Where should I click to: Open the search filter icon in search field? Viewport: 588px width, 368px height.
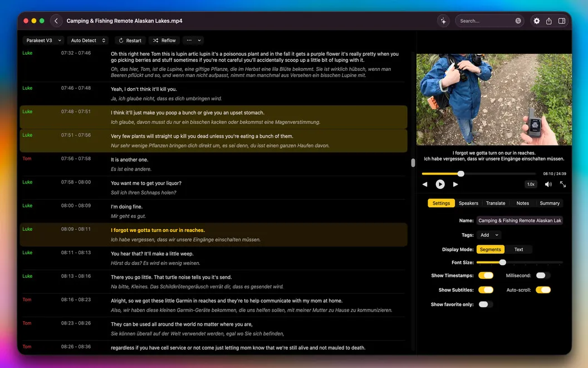click(518, 21)
